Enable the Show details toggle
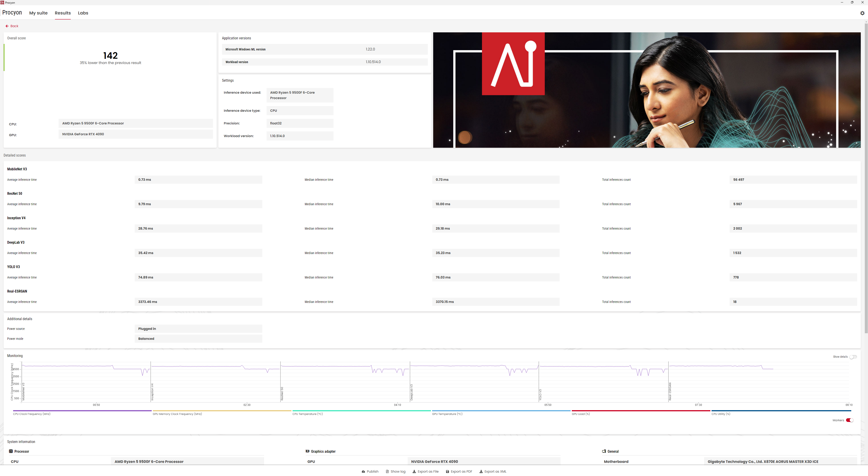The width and height of the screenshot is (868, 476). 853,357
